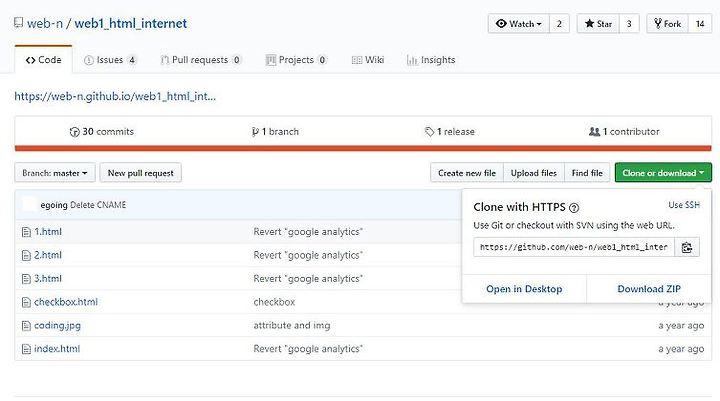
Task: View the 1 release link
Action: point(450,132)
